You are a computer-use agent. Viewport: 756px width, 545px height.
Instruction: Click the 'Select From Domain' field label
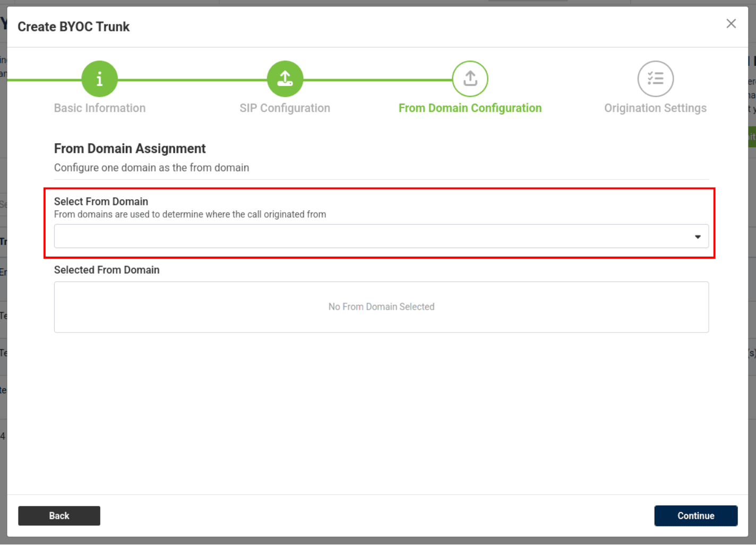point(101,202)
